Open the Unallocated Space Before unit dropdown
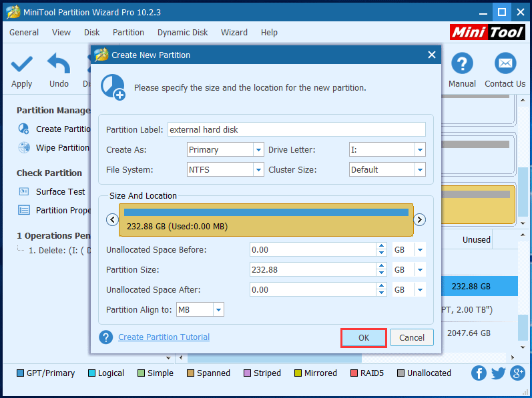Image resolution: width=532 pixels, height=398 pixels. [x=420, y=250]
